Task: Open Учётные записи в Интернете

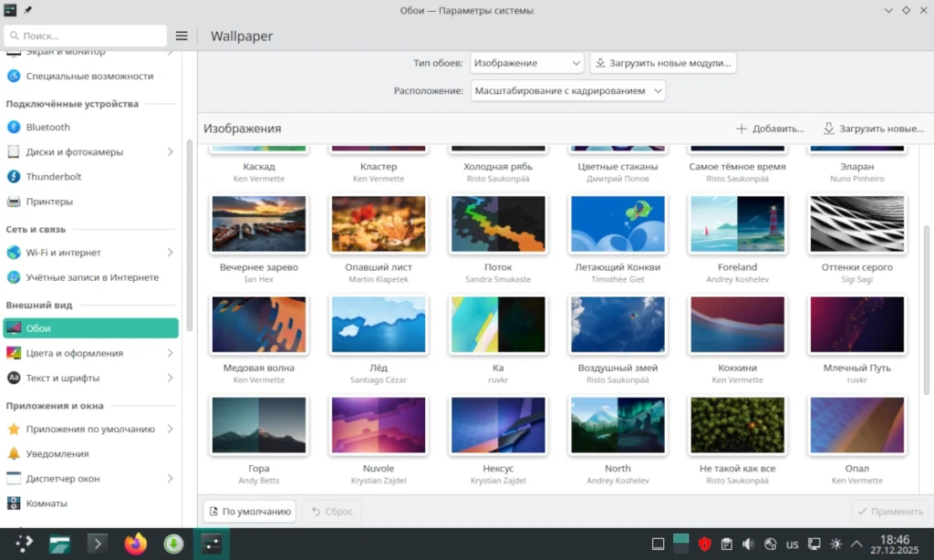Action: pyautogui.click(x=90, y=277)
